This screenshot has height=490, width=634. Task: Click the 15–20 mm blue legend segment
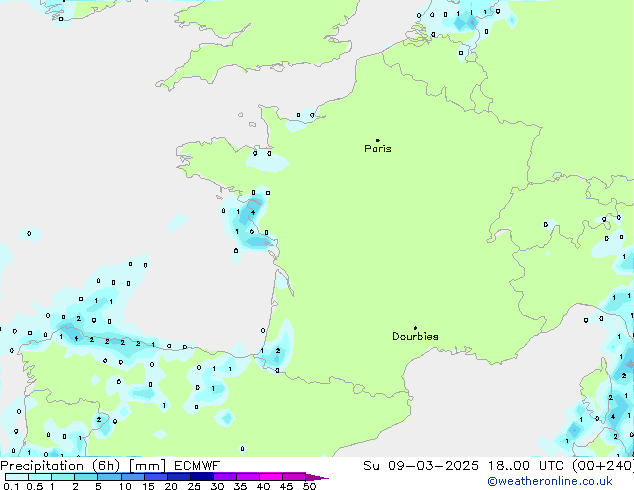(x=156, y=477)
